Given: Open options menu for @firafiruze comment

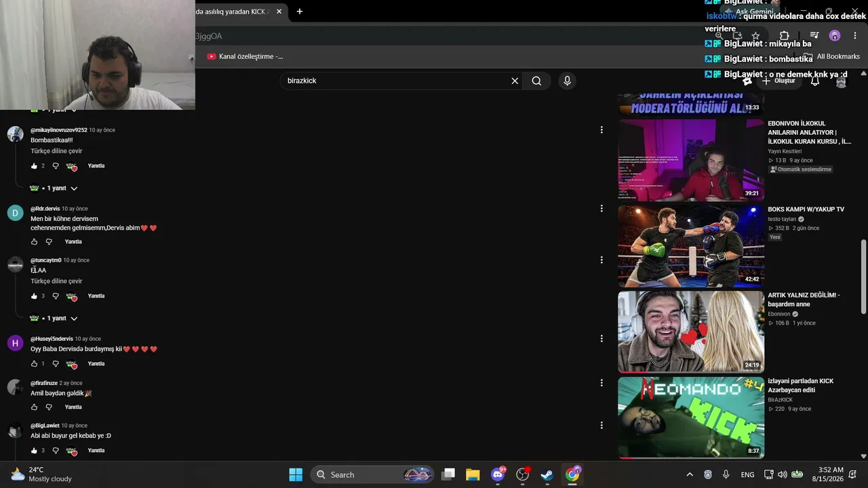Looking at the screenshot, I should coord(601,382).
